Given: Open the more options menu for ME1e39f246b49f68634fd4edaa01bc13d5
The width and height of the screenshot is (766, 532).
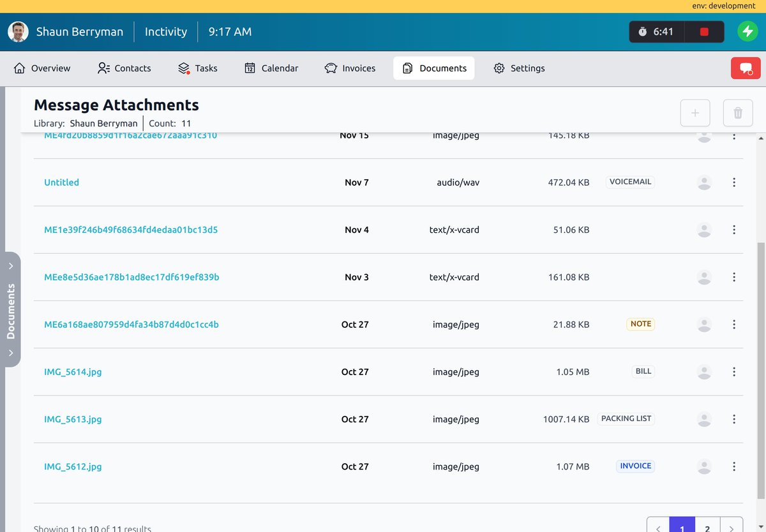Looking at the screenshot, I should pyautogui.click(x=734, y=230).
